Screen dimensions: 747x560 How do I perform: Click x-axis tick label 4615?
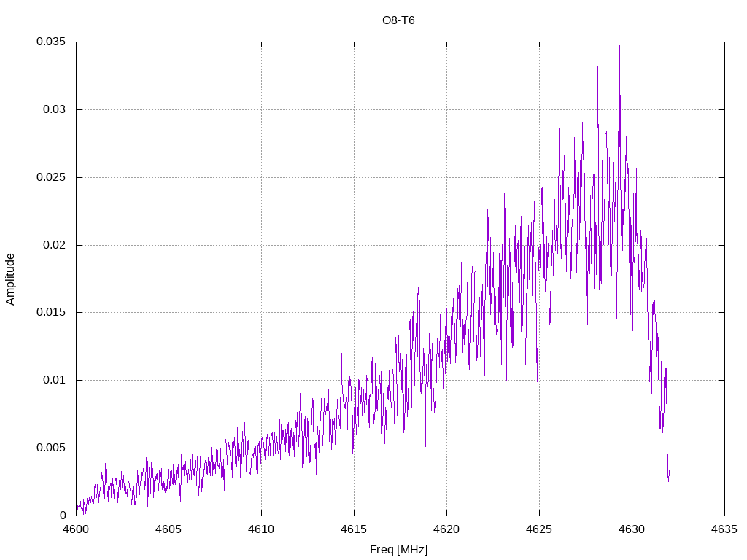click(x=354, y=529)
